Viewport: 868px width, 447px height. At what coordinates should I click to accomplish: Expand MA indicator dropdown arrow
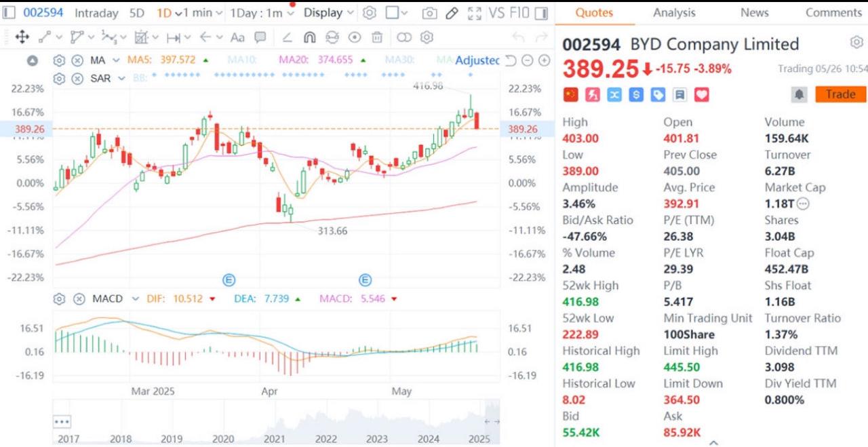click(x=116, y=60)
